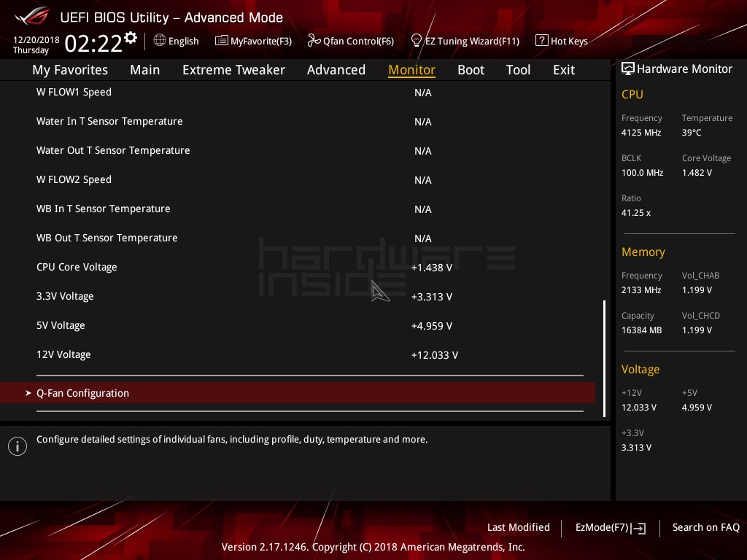The width and height of the screenshot is (747, 560).
Task: Launch Qfan Control(F6)
Action: 358,42
